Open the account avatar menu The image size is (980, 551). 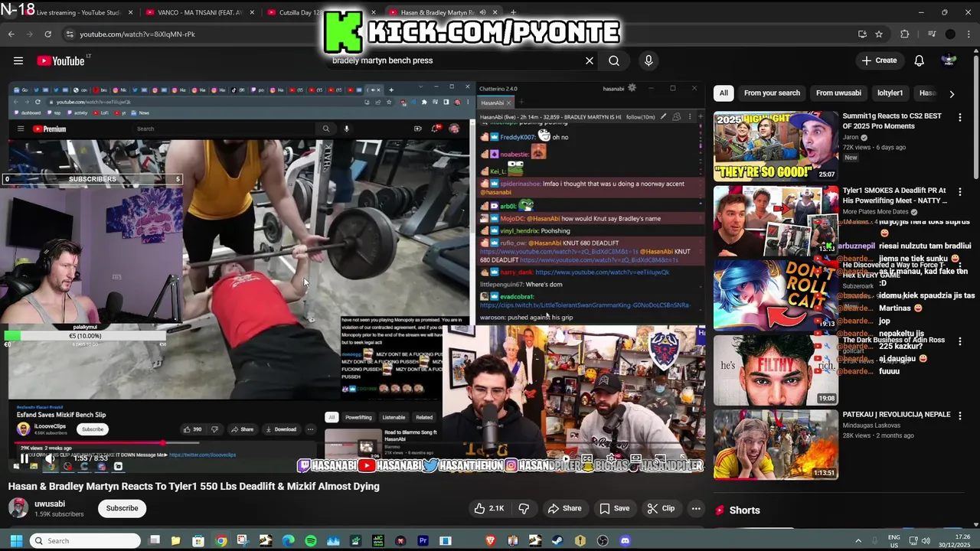pos(949,60)
